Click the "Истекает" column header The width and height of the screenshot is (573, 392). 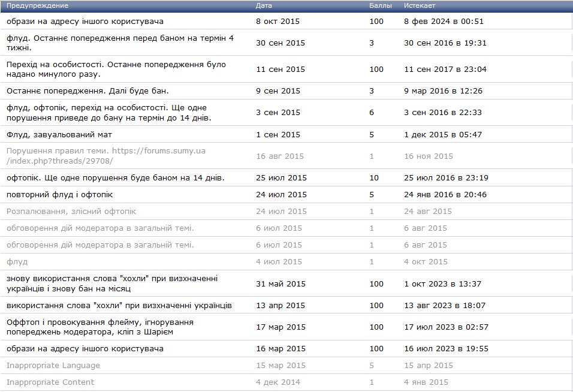click(x=420, y=5)
